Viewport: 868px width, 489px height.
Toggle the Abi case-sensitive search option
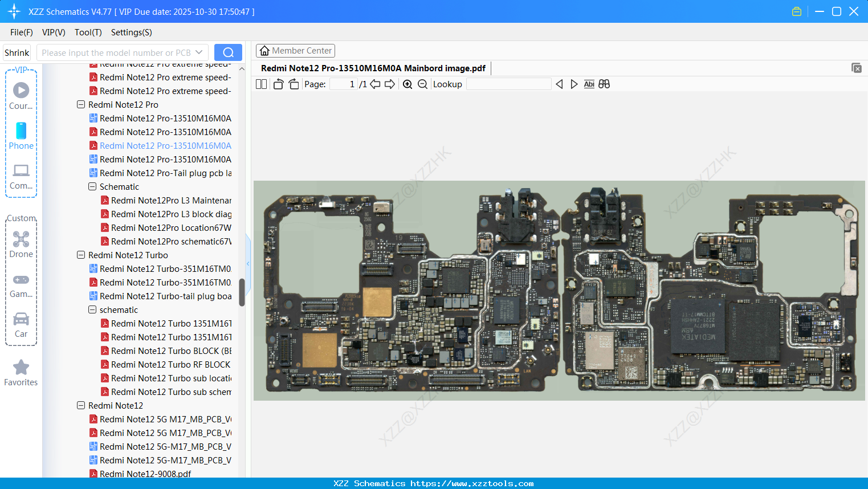pyautogui.click(x=589, y=84)
